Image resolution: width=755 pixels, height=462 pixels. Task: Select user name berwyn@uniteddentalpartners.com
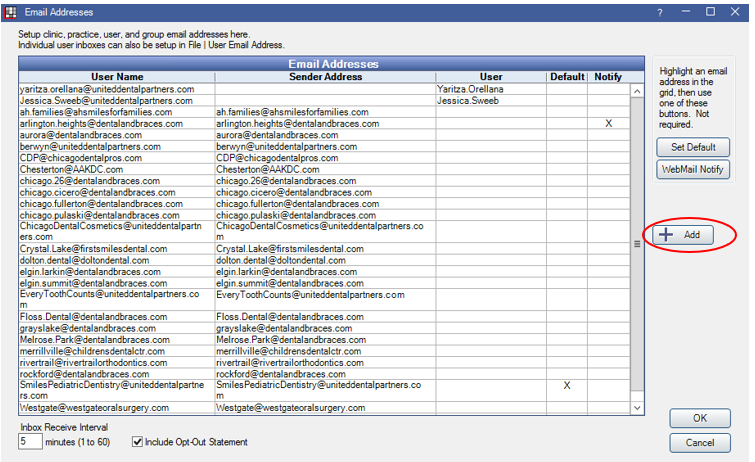90,147
